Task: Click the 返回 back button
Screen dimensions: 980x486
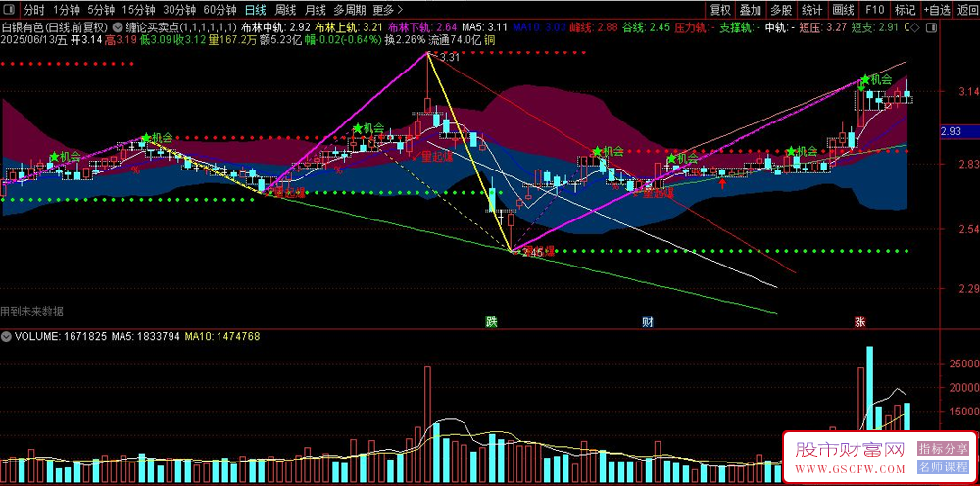Action: (x=967, y=10)
